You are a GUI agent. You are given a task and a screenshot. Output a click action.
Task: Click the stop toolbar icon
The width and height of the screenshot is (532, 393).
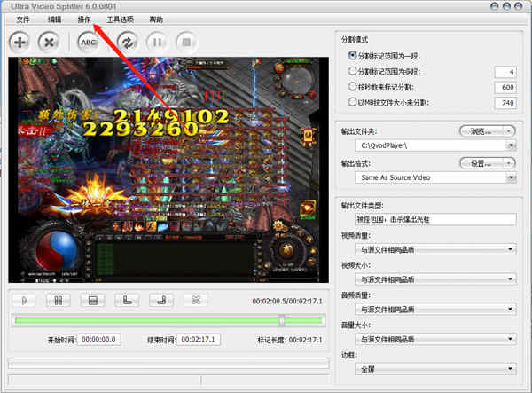[186, 43]
